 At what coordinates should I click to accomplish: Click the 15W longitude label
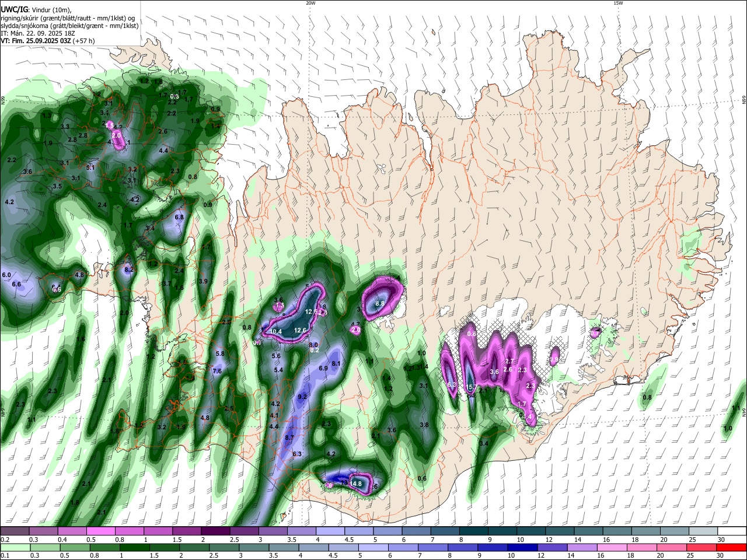[618, 3]
